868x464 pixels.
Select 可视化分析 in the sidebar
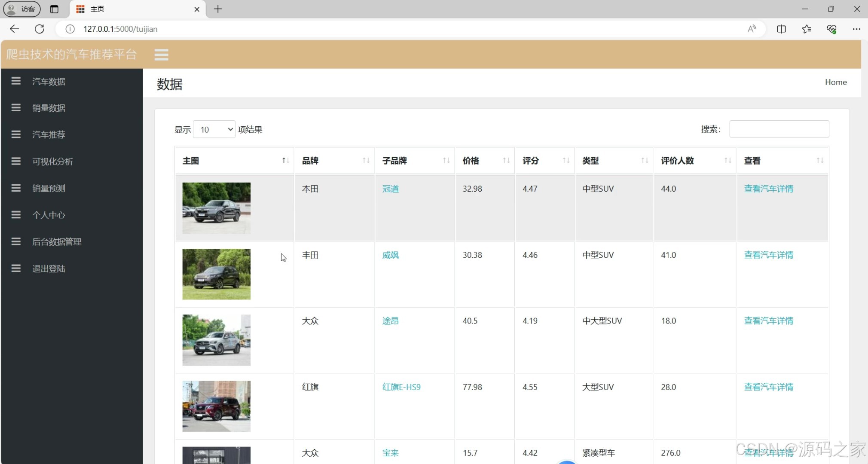(x=52, y=162)
